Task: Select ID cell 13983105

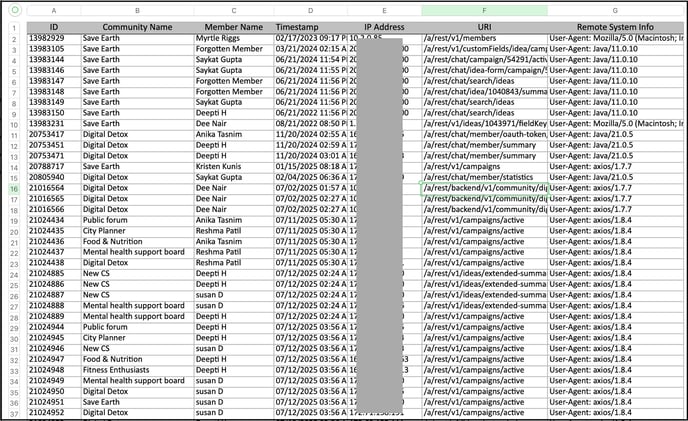Action: pos(54,49)
